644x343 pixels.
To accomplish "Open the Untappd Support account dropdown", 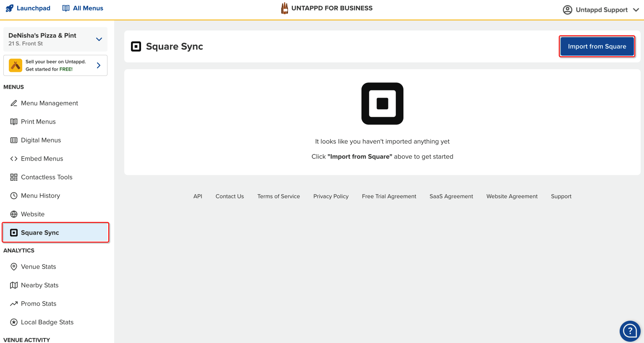I will [x=601, y=10].
